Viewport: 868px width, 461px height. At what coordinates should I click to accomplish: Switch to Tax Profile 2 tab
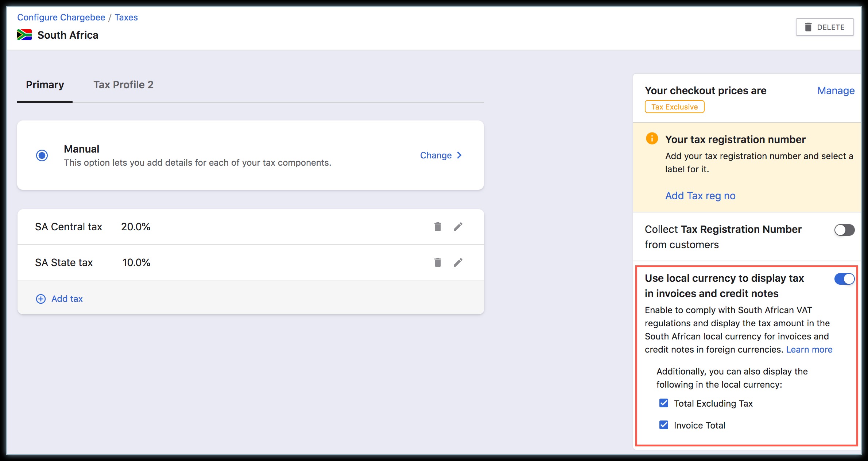123,85
